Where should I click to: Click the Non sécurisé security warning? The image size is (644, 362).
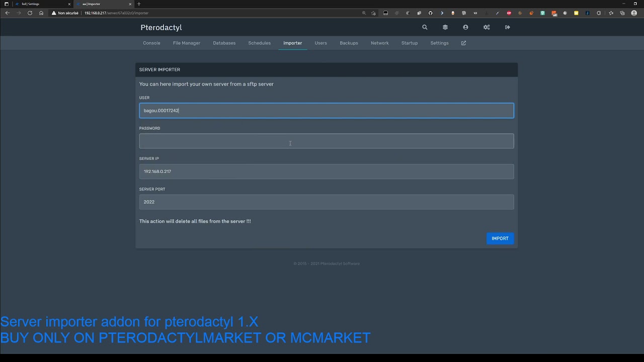coord(65,13)
